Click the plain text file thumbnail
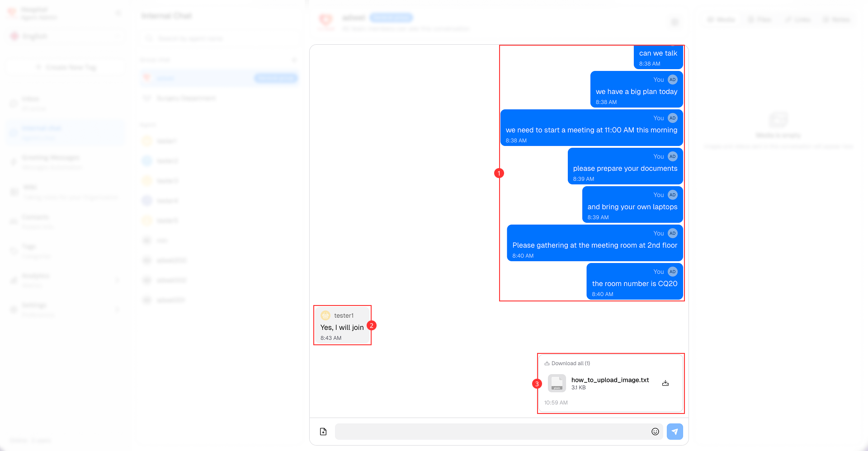This screenshot has height=451, width=868. 557,383
